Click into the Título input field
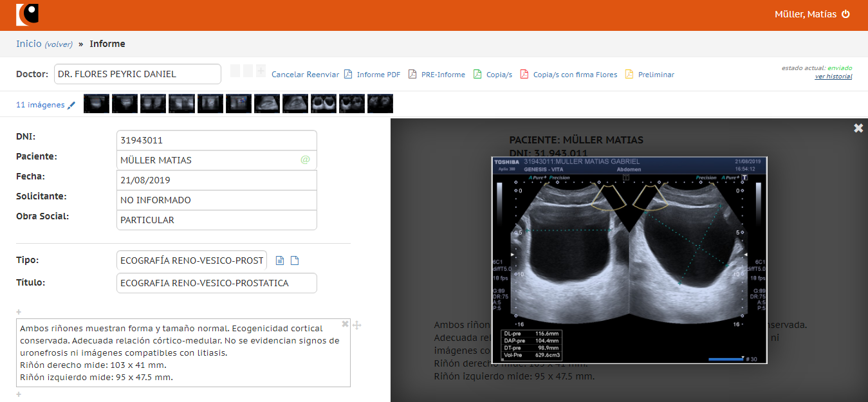The height and width of the screenshot is (402, 868). point(216,283)
